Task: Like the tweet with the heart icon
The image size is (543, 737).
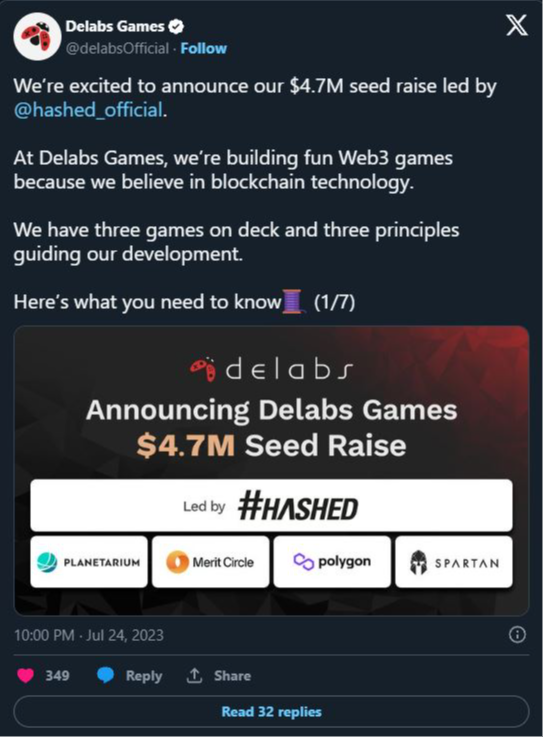Action: pyautogui.click(x=25, y=675)
